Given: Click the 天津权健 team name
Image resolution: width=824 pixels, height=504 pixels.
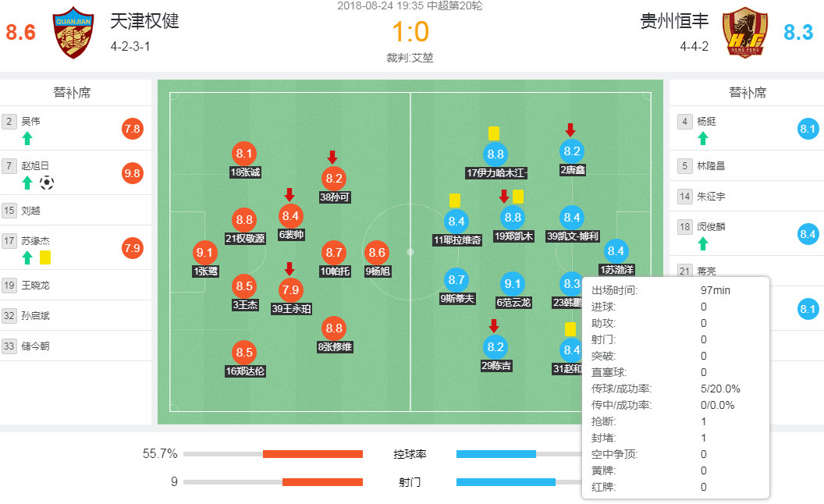Looking at the screenshot, I should (x=144, y=20).
